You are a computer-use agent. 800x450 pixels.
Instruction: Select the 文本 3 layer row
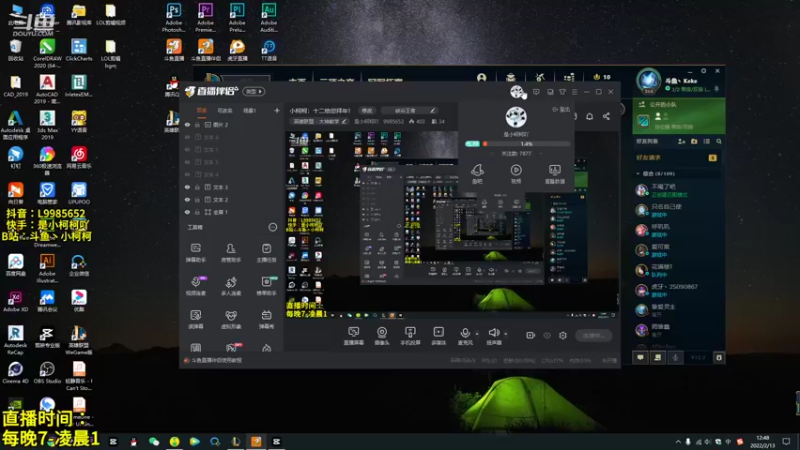coord(232,187)
